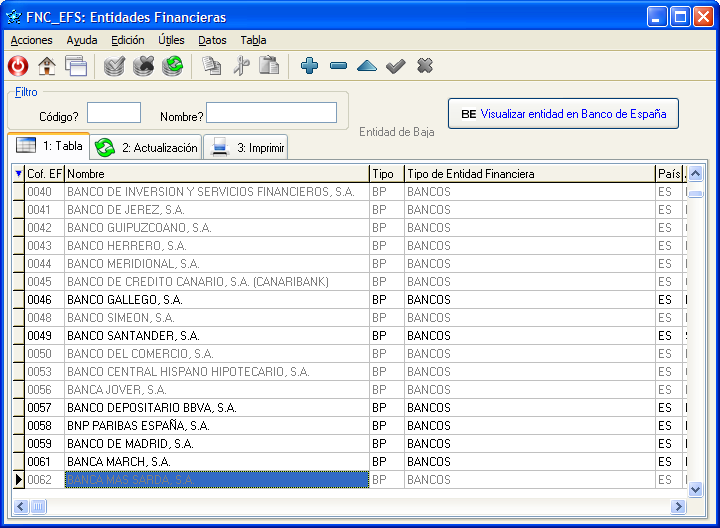Click the horizontal scrollbar left arrow

(x=21, y=506)
